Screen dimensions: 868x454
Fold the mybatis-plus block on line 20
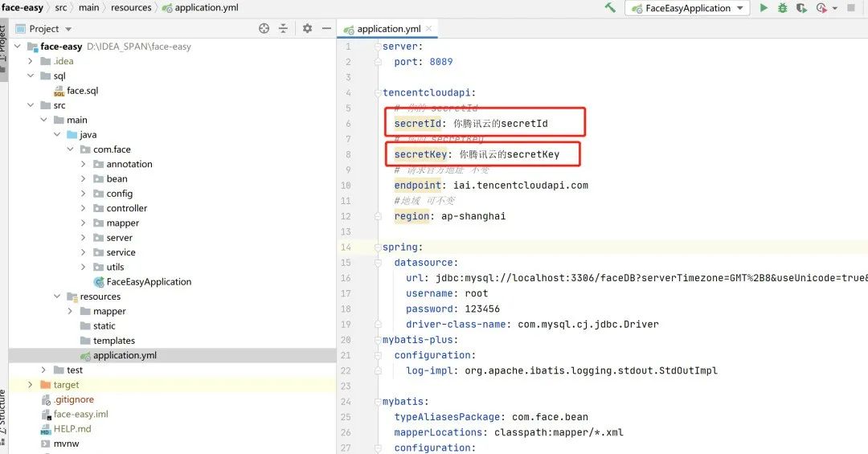[378, 339]
